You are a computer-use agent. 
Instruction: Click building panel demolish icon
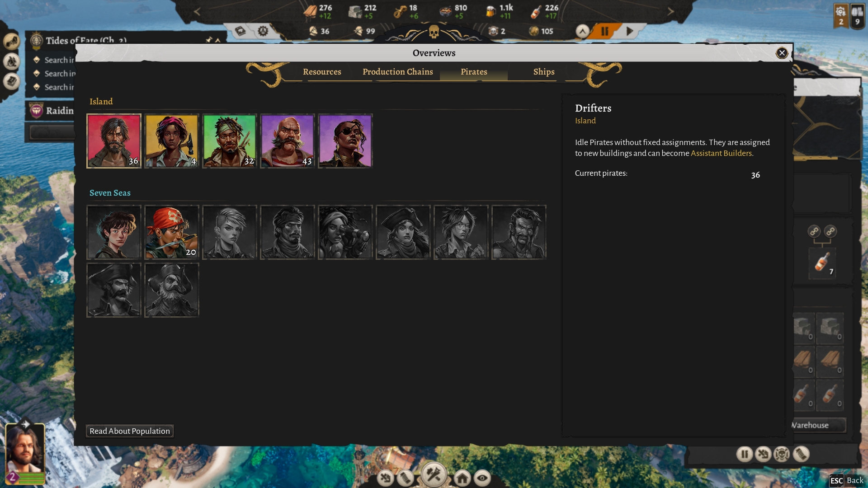[763, 454]
